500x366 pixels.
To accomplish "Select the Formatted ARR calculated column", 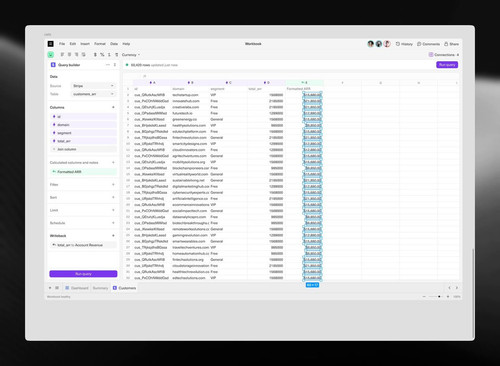I will click(x=83, y=172).
